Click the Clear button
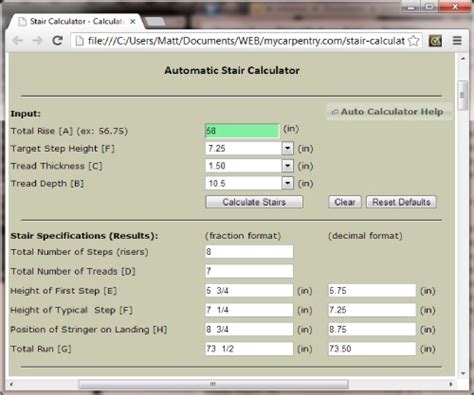 pos(345,202)
